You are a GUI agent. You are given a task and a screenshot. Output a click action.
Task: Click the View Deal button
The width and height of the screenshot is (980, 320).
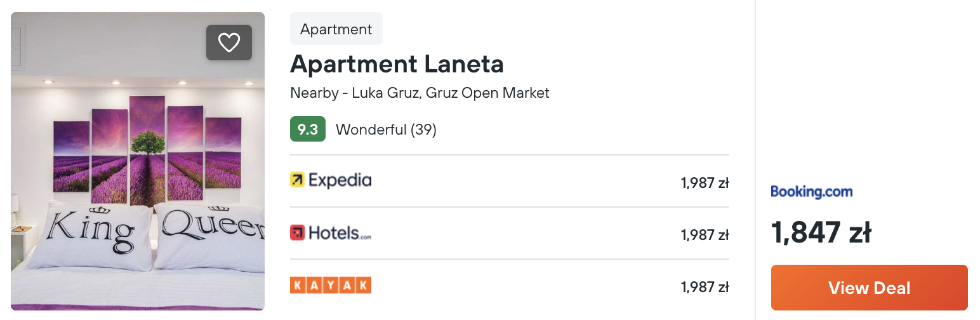[870, 288]
